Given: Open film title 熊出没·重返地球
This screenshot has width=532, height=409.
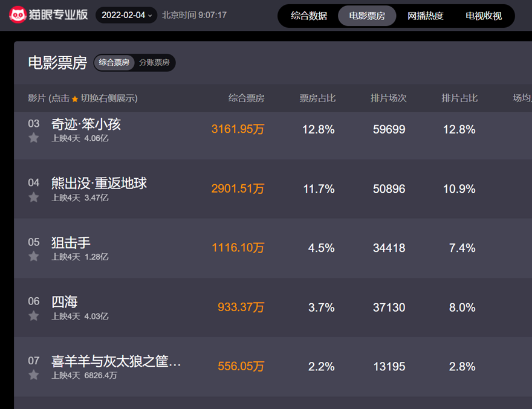Looking at the screenshot, I should point(99,183).
